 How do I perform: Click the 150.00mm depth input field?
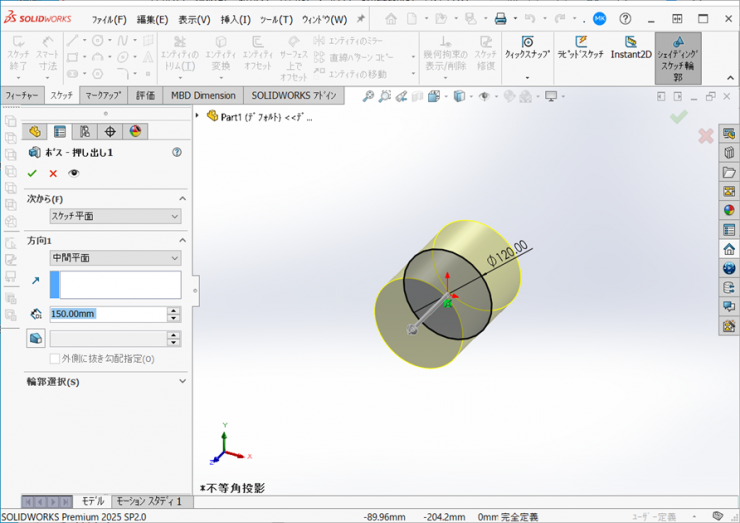[106, 314]
